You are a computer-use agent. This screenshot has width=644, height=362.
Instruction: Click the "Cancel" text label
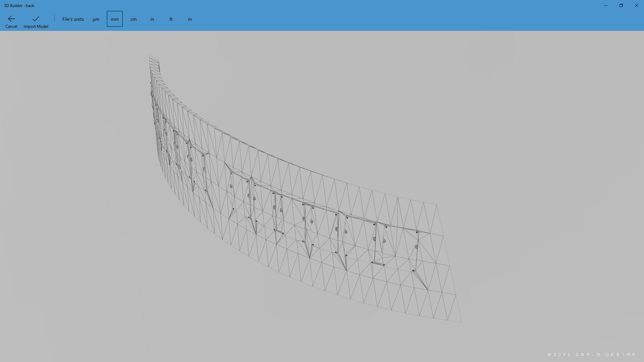(x=11, y=27)
